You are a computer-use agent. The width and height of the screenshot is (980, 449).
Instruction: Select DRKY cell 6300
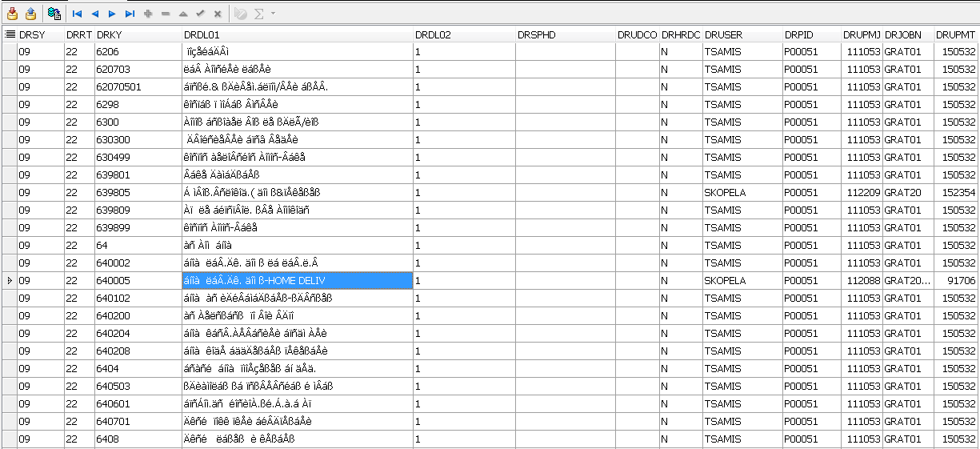point(138,122)
